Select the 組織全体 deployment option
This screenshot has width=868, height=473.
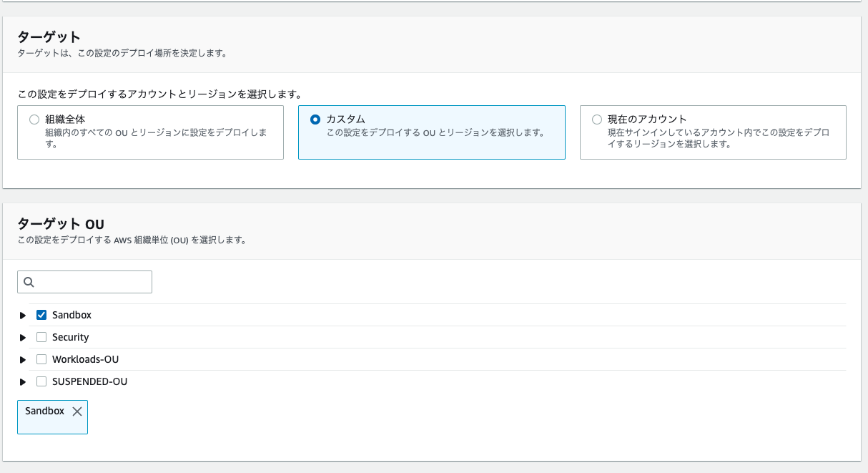pos(33,120)
